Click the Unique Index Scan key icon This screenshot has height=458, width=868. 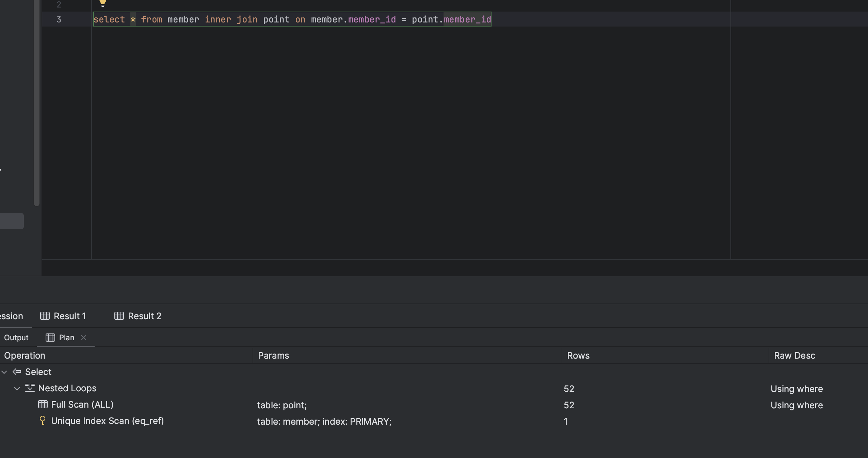tap(43, 421)
